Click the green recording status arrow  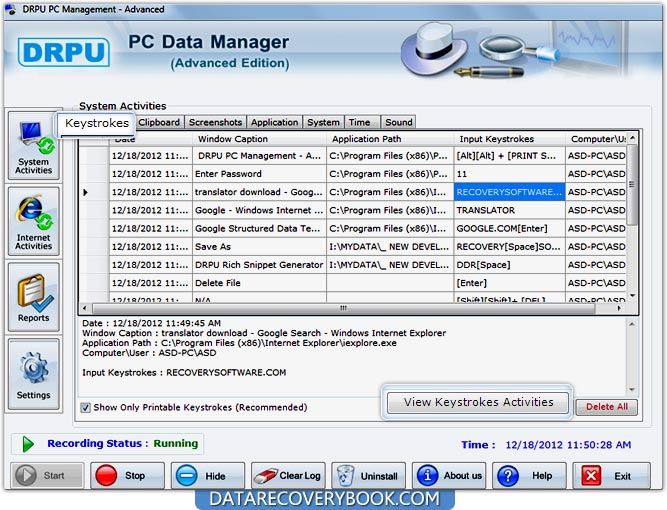click(28, 444)
